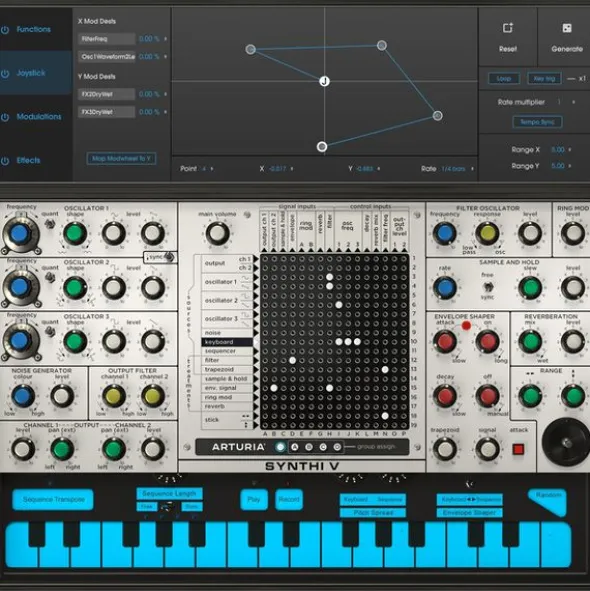Screen dimensions: 590x591
Task: Toggle the Effects power icon
Action: 5,161
